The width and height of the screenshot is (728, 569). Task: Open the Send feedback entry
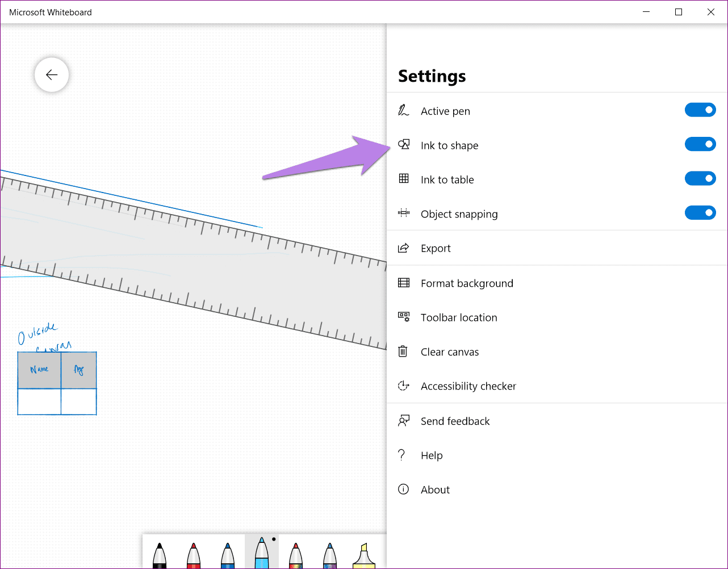tap(557, 421)
